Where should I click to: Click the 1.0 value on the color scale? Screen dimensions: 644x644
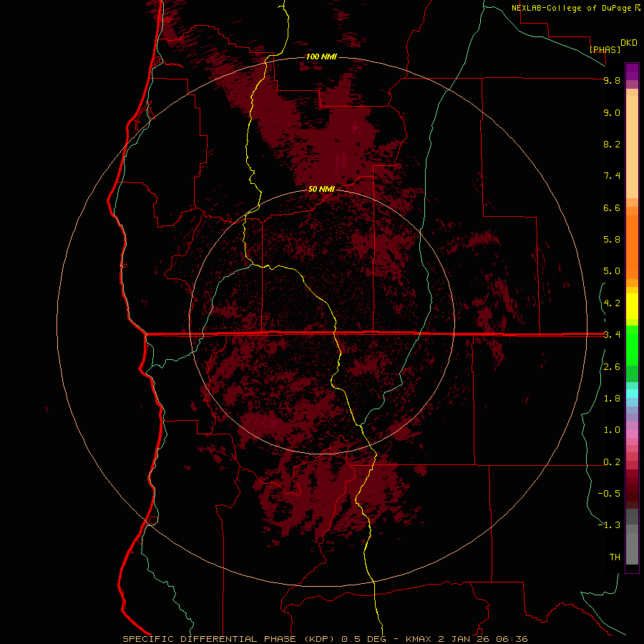(x=612, y=430)
